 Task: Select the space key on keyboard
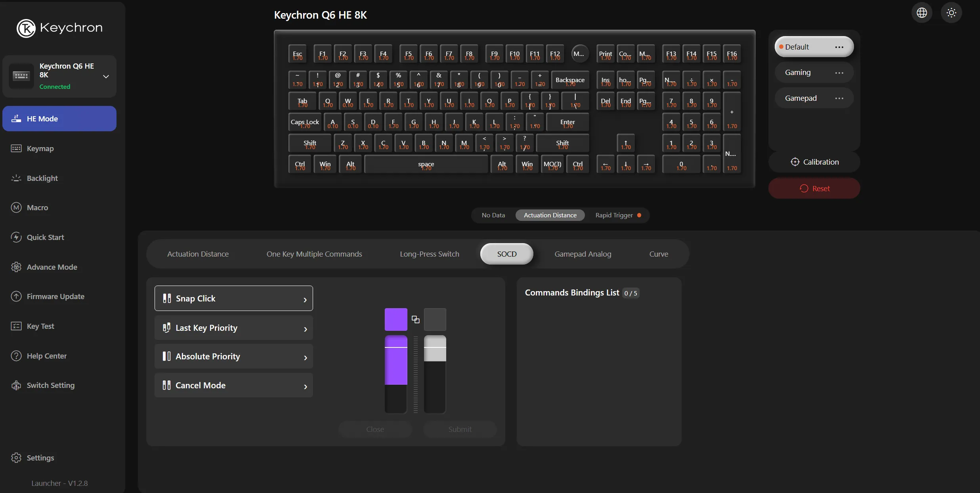coord(426,164)
